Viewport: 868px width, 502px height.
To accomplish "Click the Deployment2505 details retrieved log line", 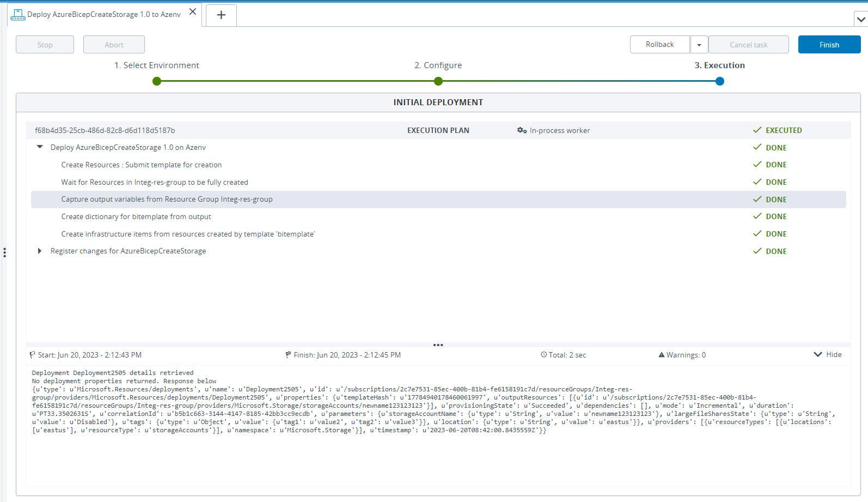I will (x=113, y=373).
